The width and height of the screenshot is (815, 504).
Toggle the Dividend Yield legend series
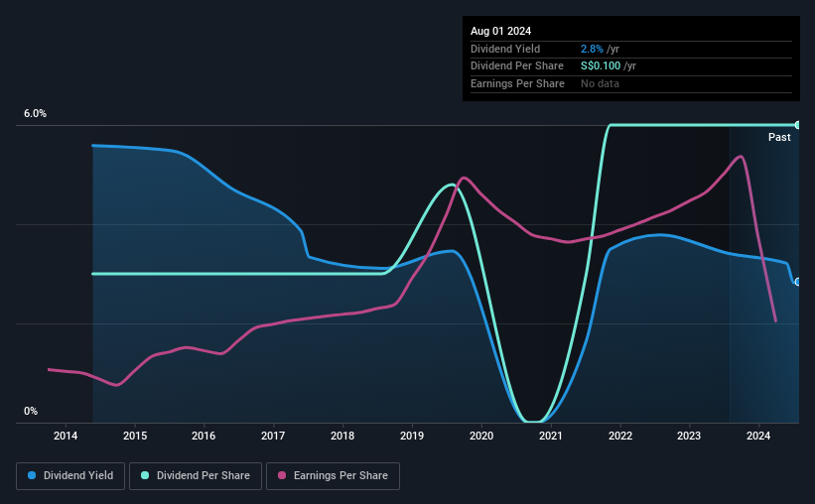click(70, 476)
